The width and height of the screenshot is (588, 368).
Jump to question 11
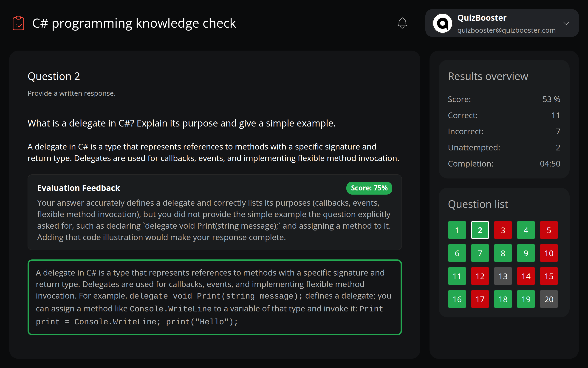pos(457,276)
